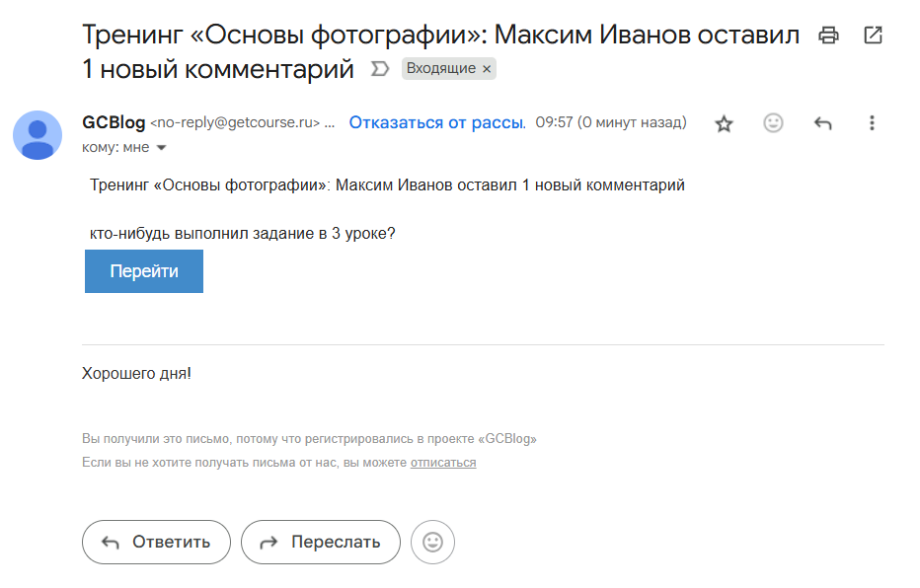
Task: Click the Ответить reply button
Action: click(156, 543)
